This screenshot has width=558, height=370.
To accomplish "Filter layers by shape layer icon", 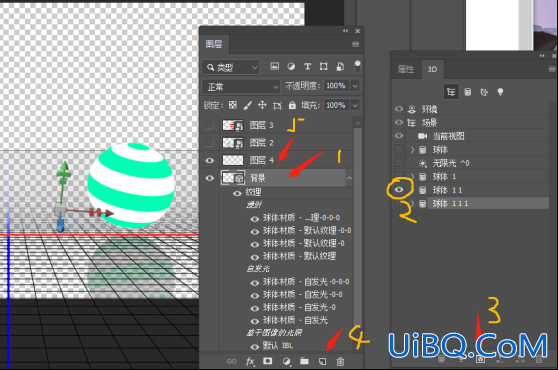I will (323, 67).
